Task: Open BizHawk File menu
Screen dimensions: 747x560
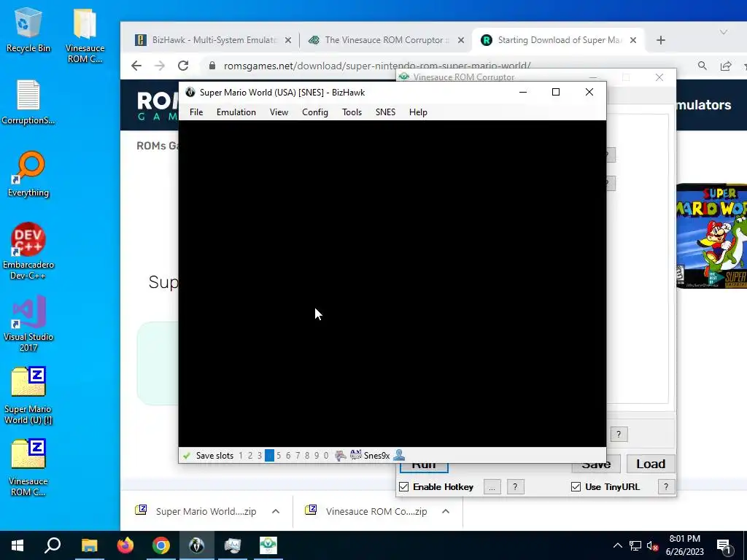Action: [196, 112]
